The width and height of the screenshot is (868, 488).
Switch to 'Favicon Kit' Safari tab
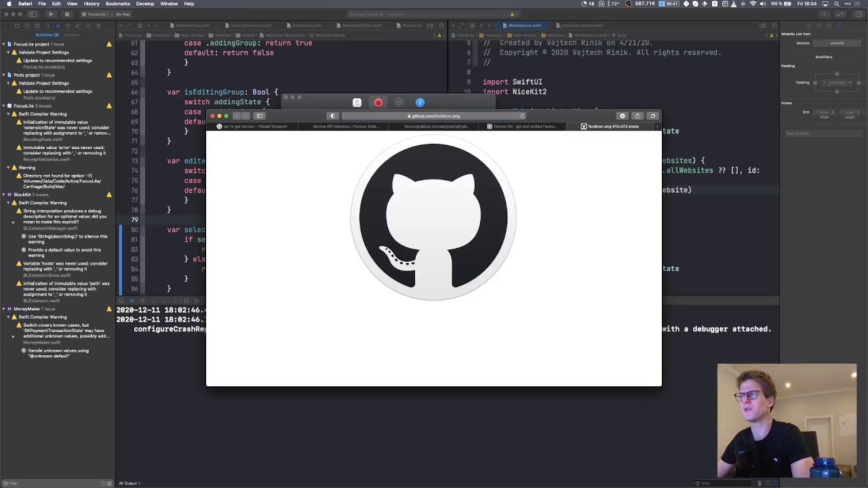523,127
